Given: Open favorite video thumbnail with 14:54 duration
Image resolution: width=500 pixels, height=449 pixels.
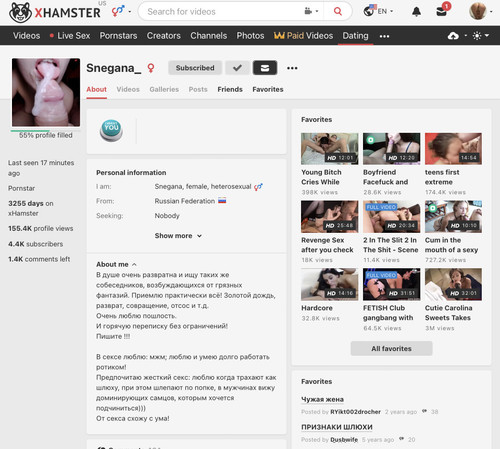Looking at the screenshot, I should point(453,149).
